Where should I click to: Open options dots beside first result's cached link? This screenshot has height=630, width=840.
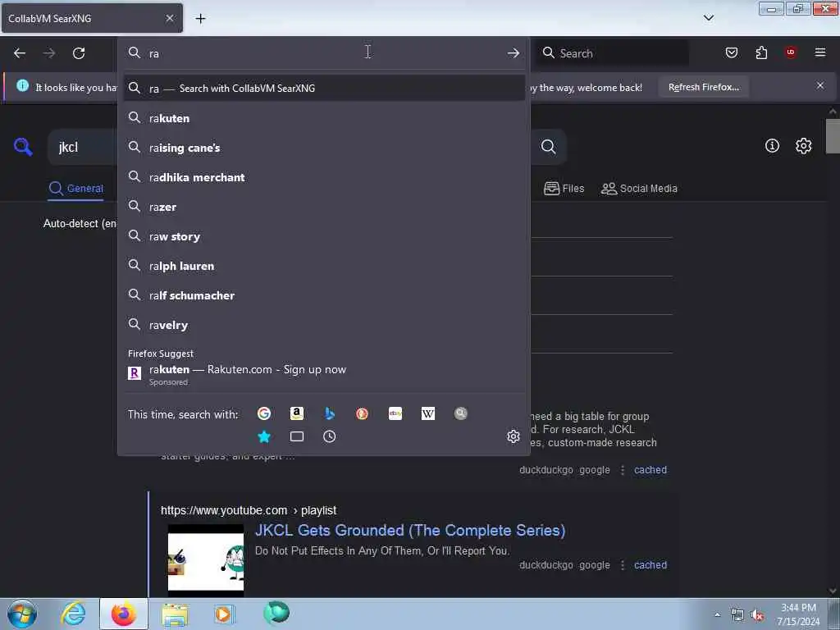point(623,470)
